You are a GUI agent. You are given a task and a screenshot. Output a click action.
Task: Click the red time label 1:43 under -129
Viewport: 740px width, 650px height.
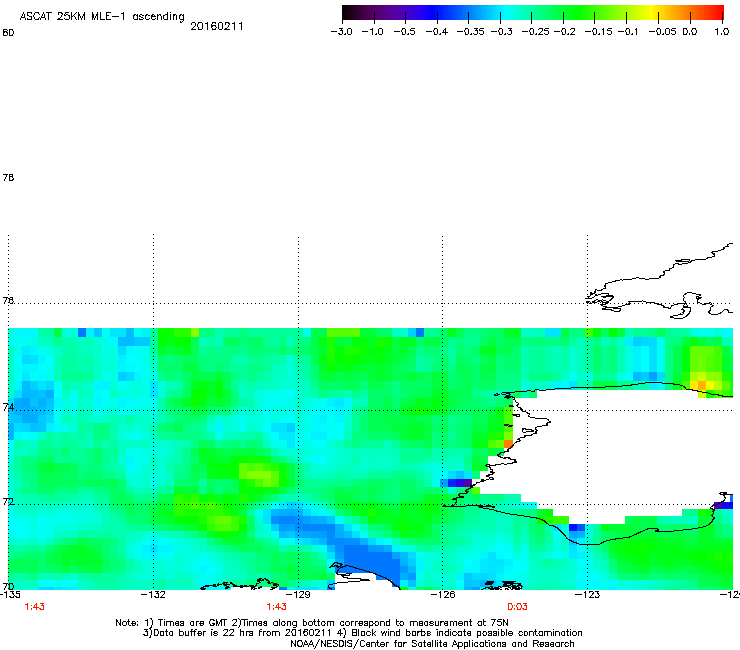coord(276,607)
